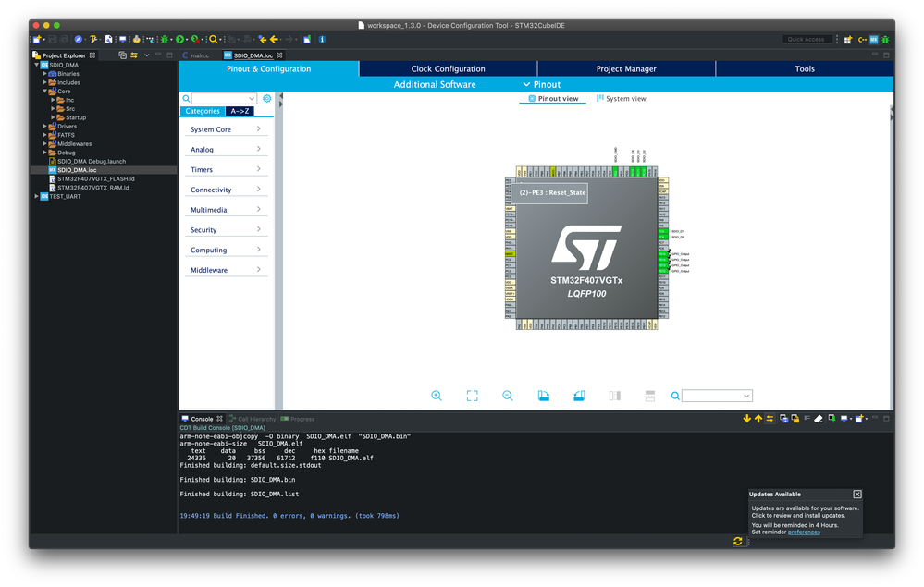Zoom in on the chip pinout

click(x=436, y=396)
